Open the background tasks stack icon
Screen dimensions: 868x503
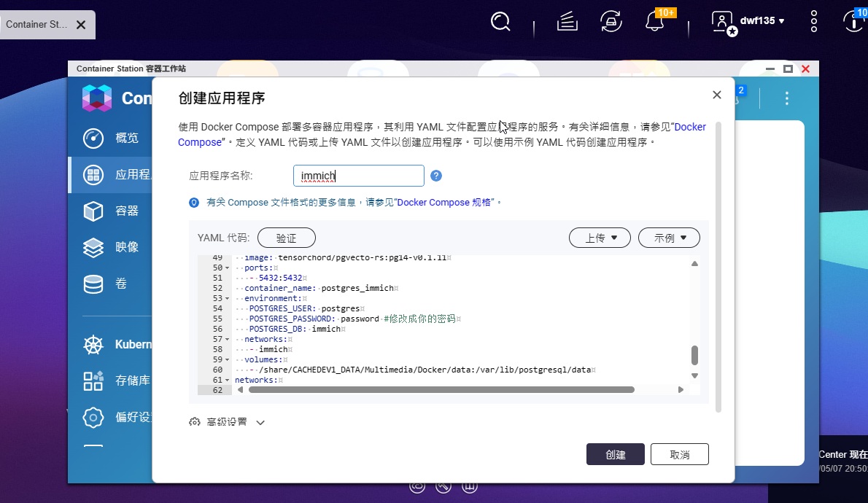567,22
